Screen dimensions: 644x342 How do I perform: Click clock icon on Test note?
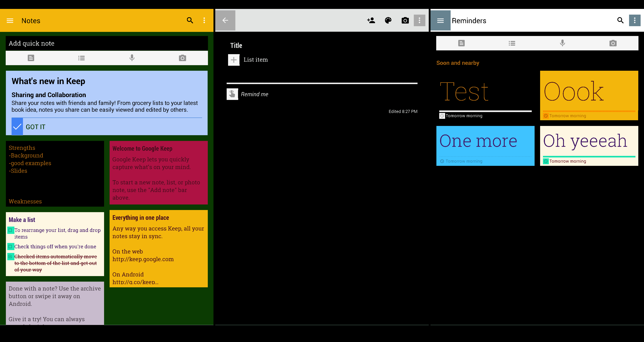point(442,116)
